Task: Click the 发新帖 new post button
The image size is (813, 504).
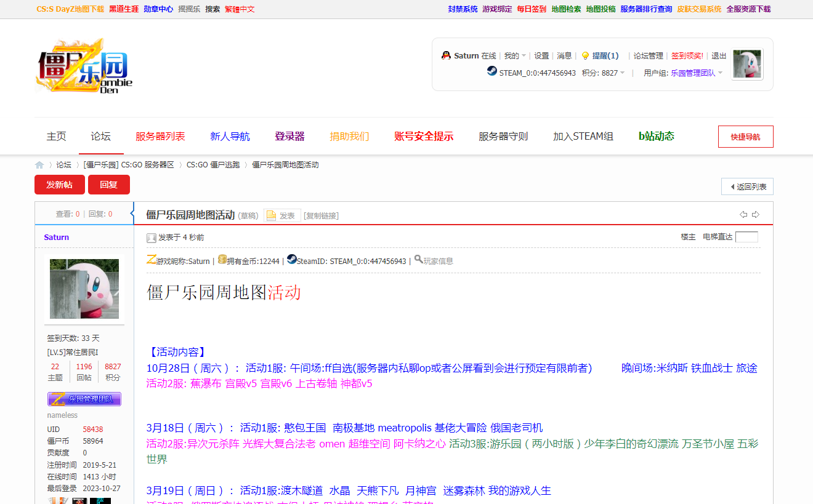Action: click(59, 185)
